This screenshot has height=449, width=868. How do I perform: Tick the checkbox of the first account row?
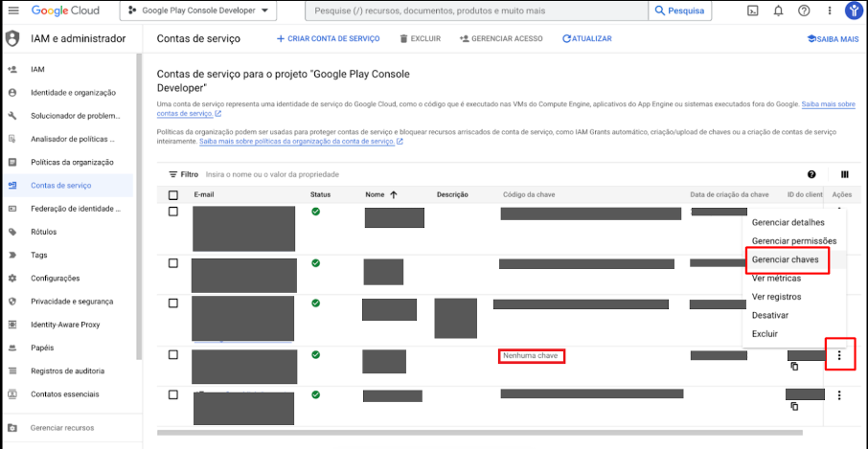click(x=173, y=212)
